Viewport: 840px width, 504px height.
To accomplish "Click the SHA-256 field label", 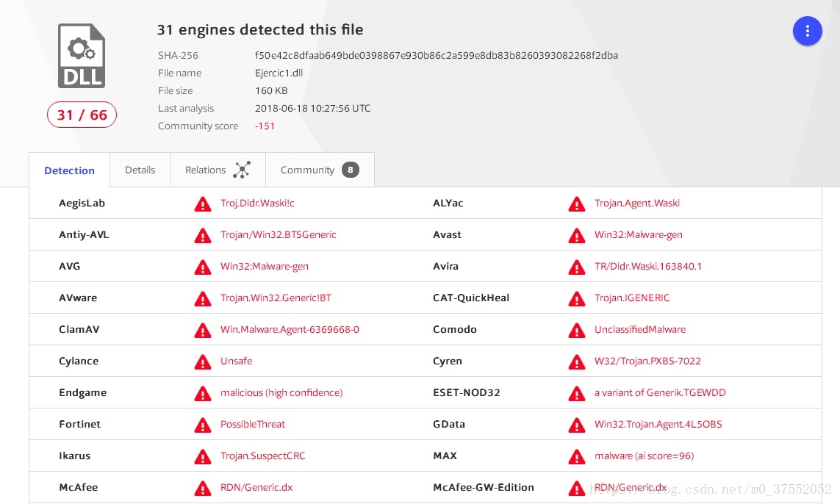I will pyautogui.click(x=178, y=55).
